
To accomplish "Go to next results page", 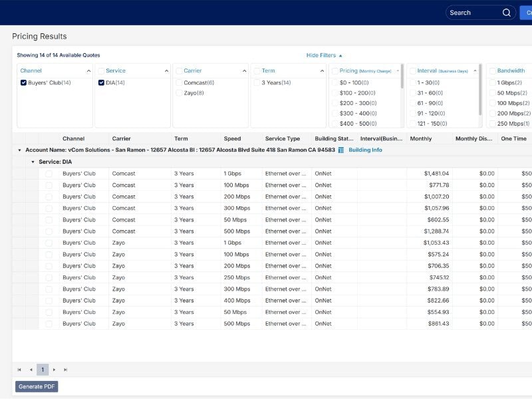I will coord(54,370).
